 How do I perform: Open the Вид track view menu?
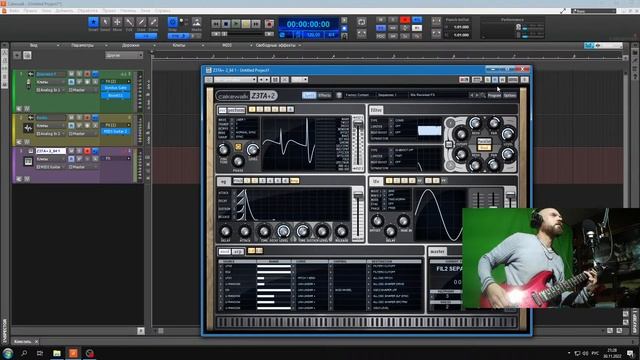click(x=33, y=45)
